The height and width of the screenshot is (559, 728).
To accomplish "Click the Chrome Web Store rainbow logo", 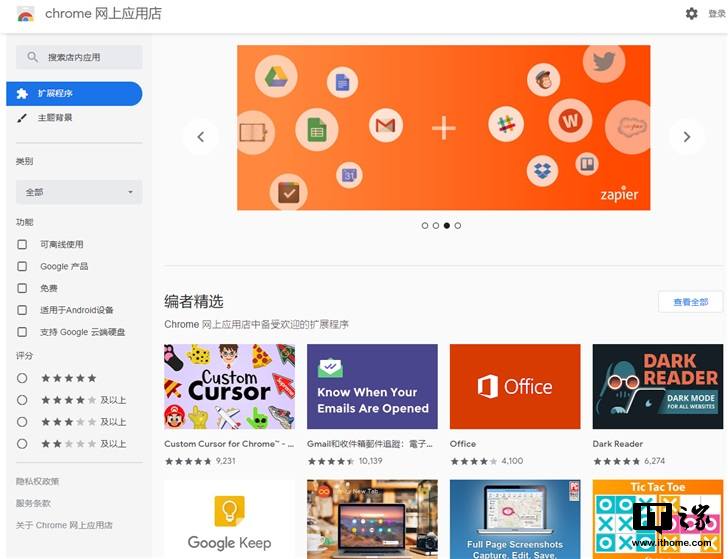I will [25, 14].
